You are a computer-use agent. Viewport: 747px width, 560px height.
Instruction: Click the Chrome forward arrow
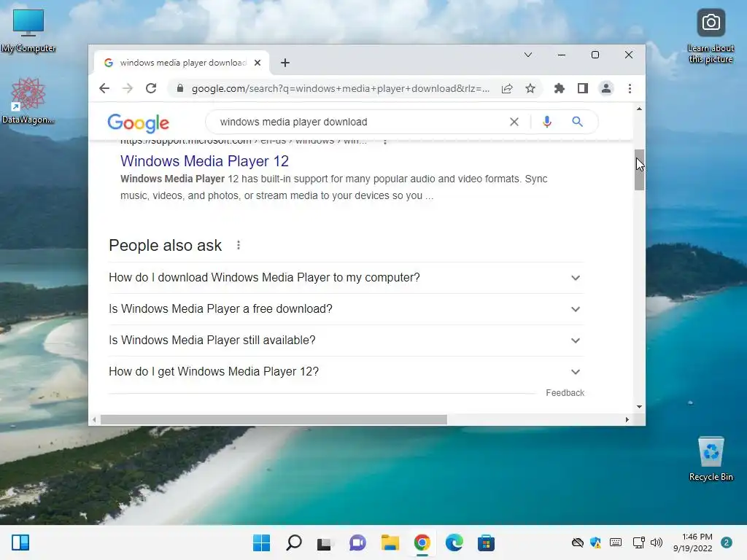[127, 88]
